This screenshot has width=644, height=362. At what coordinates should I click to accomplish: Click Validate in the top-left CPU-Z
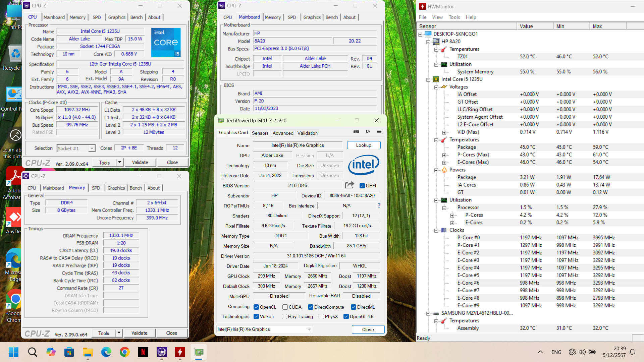[140, 162]
